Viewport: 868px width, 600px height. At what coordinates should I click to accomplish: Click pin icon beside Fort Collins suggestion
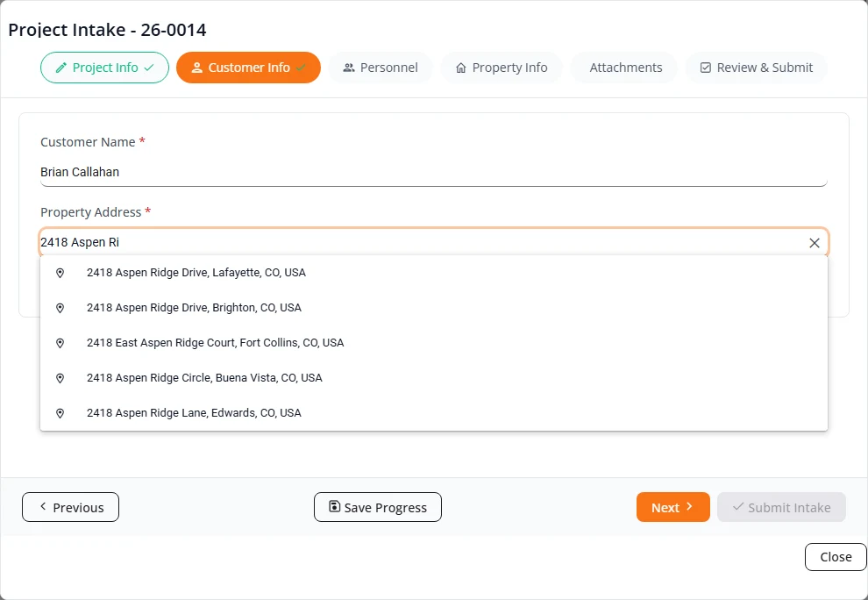click(x=60, y=344)
